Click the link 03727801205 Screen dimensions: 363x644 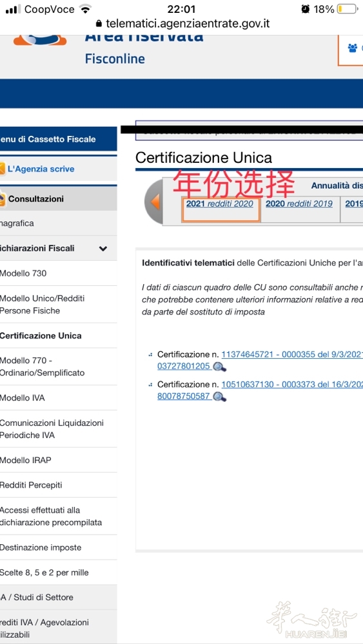[x=184, y=366]
